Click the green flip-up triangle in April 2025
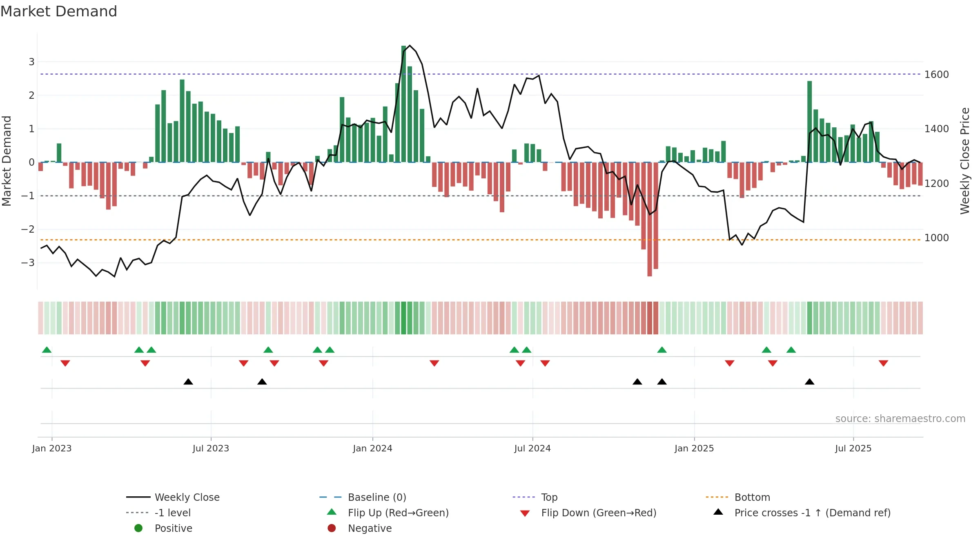Viewport: 980px width, 551px height. (791, 350)
